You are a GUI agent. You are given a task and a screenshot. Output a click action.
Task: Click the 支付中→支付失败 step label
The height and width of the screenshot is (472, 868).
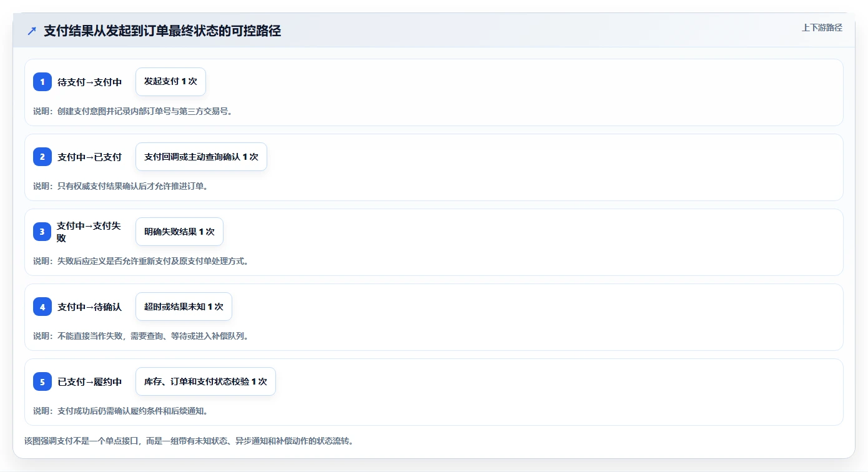coord(89,232)
